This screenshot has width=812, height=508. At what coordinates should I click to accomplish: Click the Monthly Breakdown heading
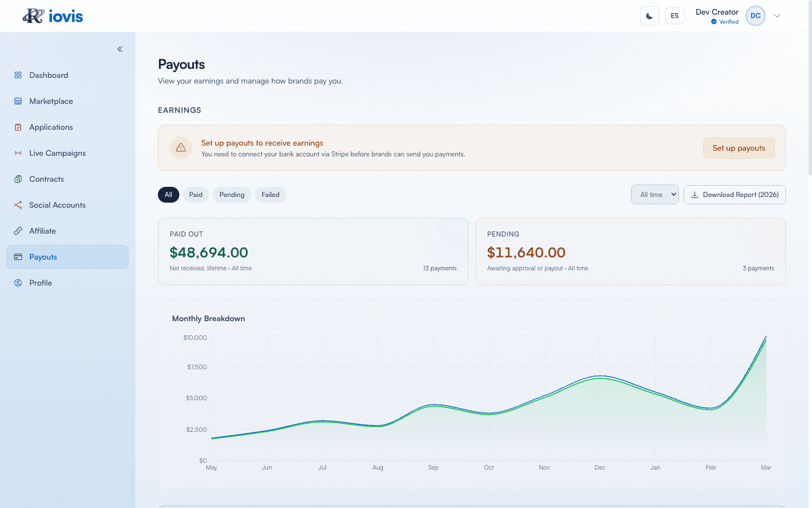pyautogui.click(x=209, y=318)
